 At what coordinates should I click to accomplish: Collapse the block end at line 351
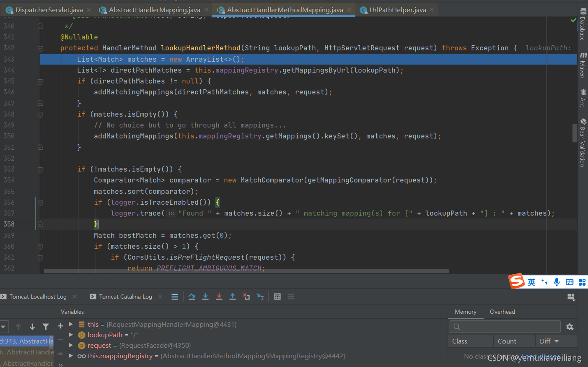40,147
